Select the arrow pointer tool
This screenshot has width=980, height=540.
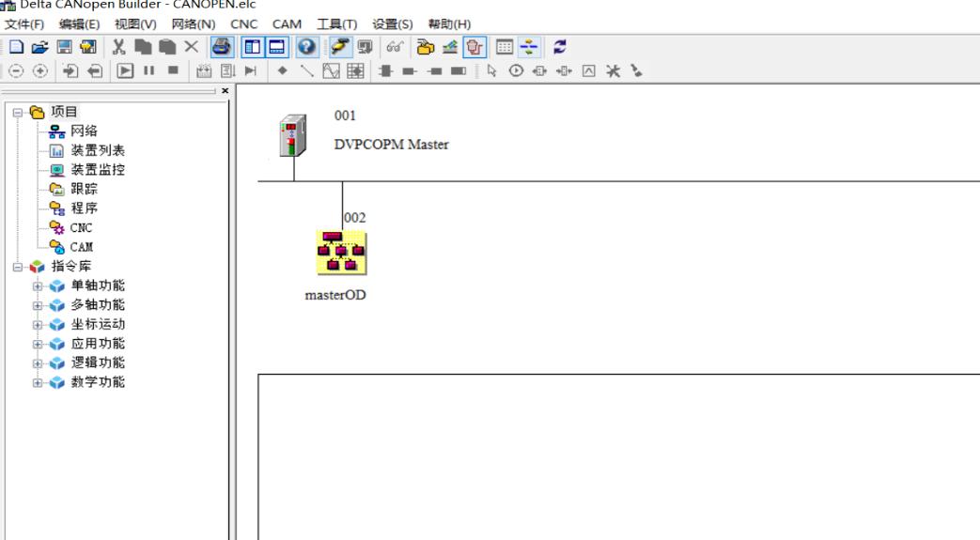coord(491,70)
